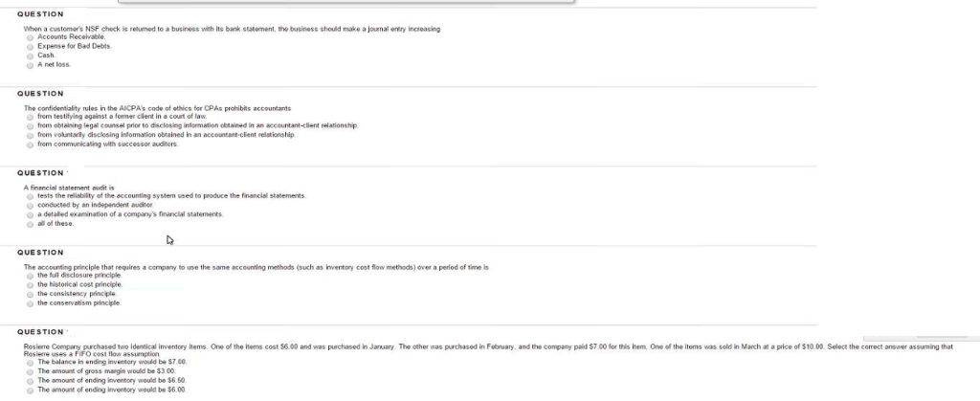Viewport: 980px width, 401px height.
Task: Select "amount of ending inventory would be $6.00"
Action: [31, 390]
